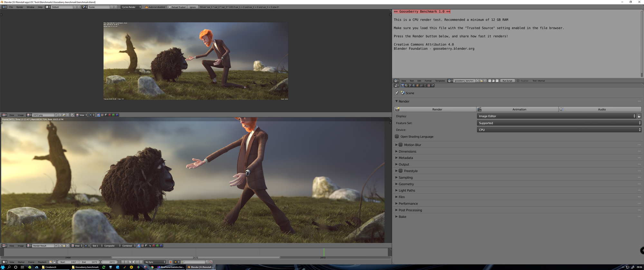Open the World properties tab icon
644x270 pixels.
(413, 85)
